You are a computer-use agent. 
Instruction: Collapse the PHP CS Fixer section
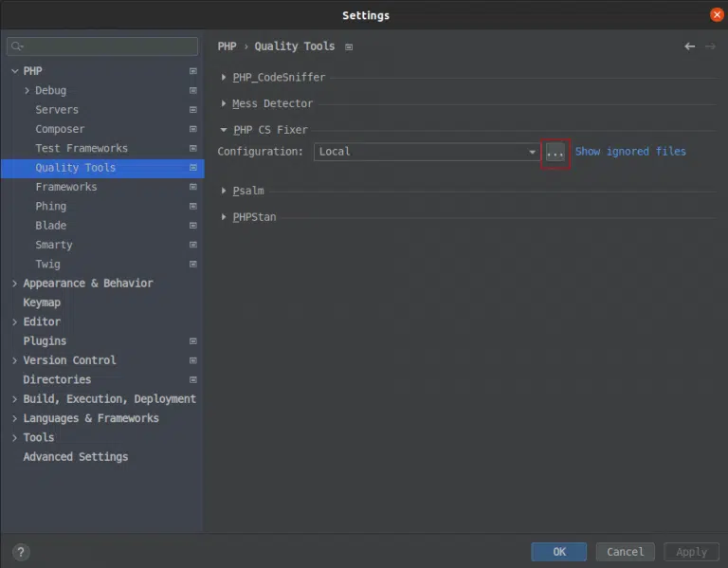click(x=225, y=130)
